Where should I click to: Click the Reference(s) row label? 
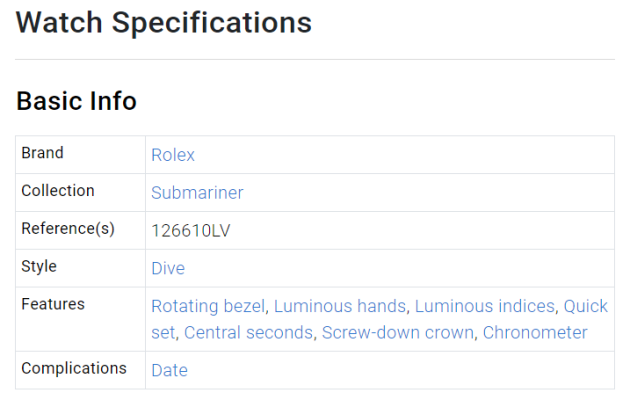[68, 229]
